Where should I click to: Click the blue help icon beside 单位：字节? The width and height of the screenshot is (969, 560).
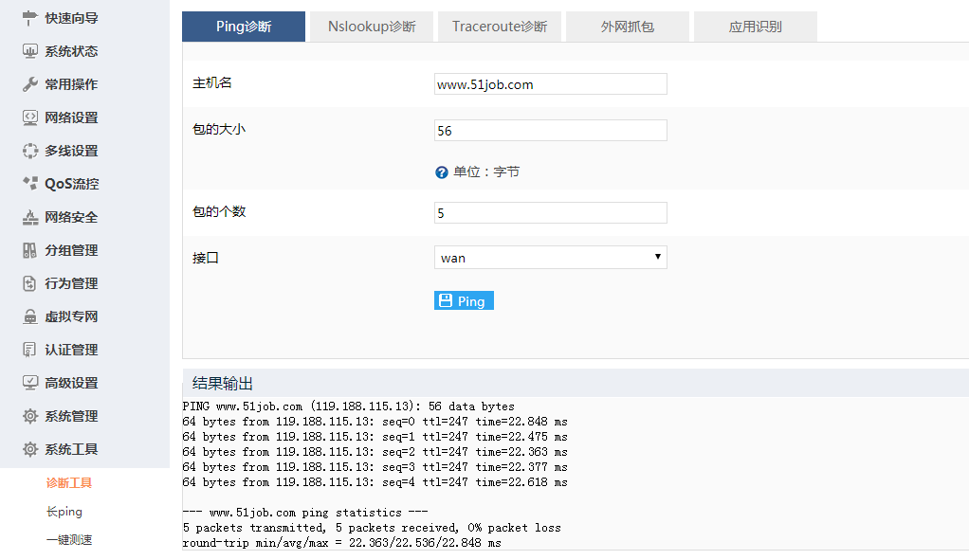point(441,172)
